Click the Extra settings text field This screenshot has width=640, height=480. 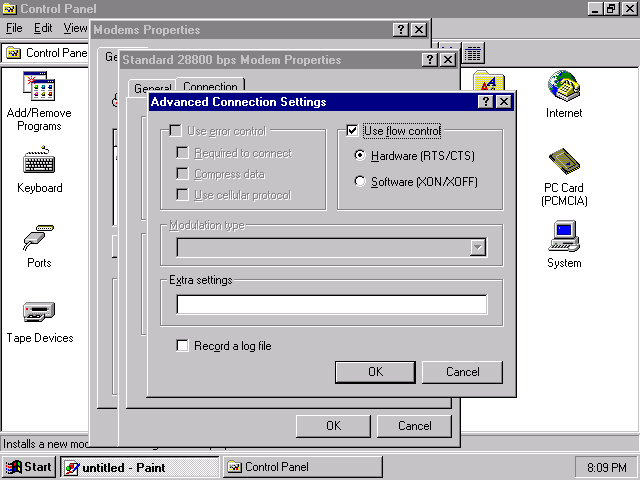[x=332, y=304]
